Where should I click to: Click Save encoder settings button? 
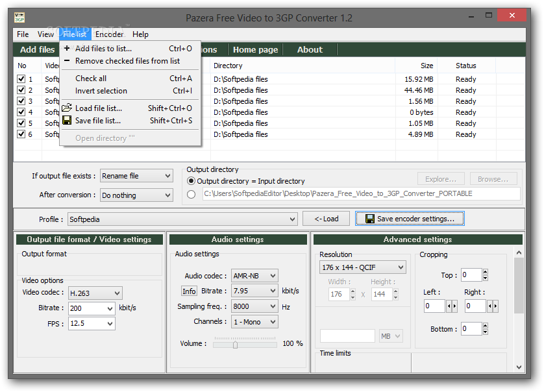pos(410,219)
